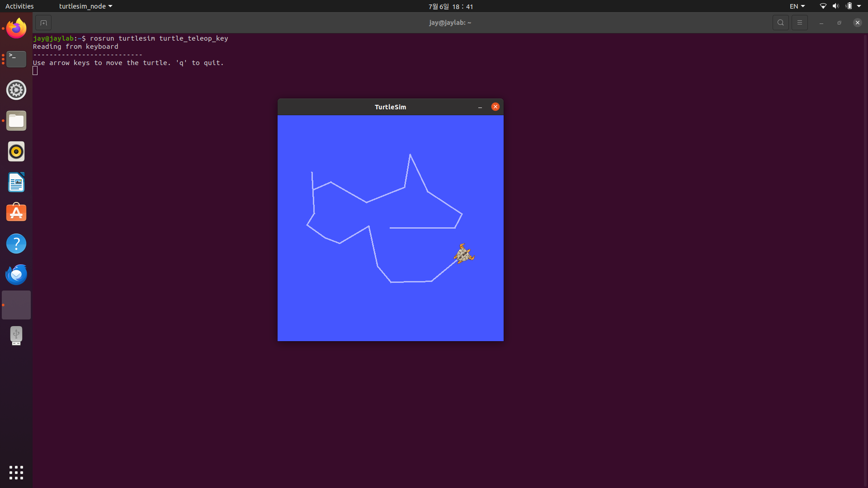Image resolution: width=868 pixels, height=488 pixels.
Task: Launch Rhythmbox music player icon
Action: (16, 151)
